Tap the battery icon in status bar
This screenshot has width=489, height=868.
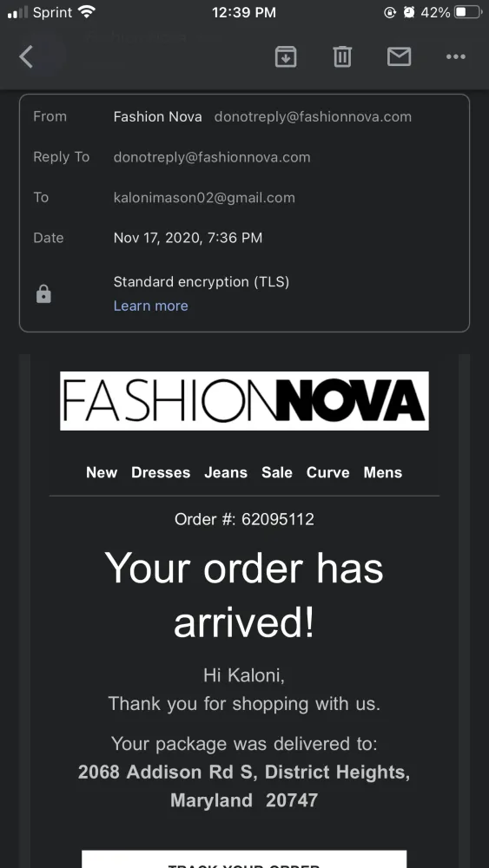468,12
